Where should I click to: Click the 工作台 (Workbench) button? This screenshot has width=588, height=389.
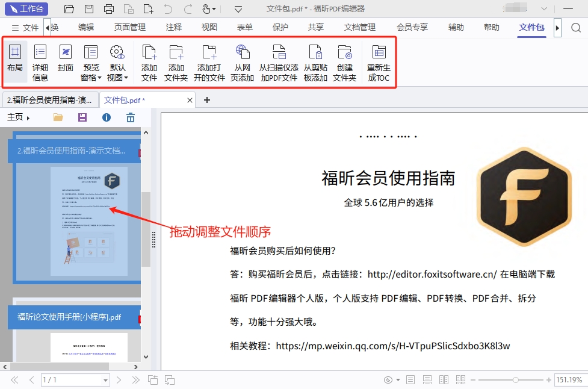26,9
